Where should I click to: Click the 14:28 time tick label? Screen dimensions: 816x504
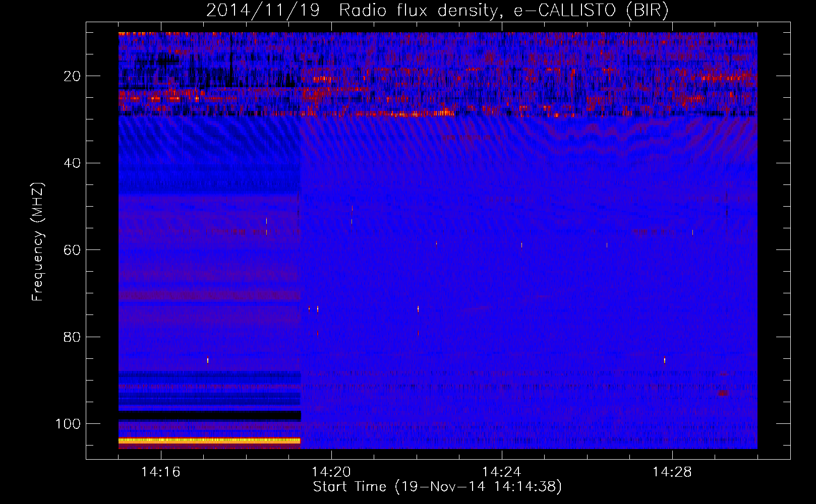point(672,472)
